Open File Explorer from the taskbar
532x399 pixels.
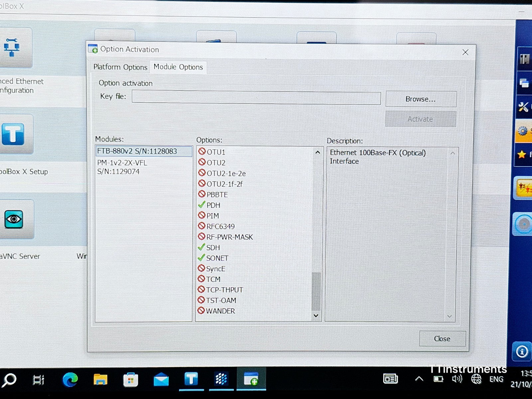(x=100, y=379)
